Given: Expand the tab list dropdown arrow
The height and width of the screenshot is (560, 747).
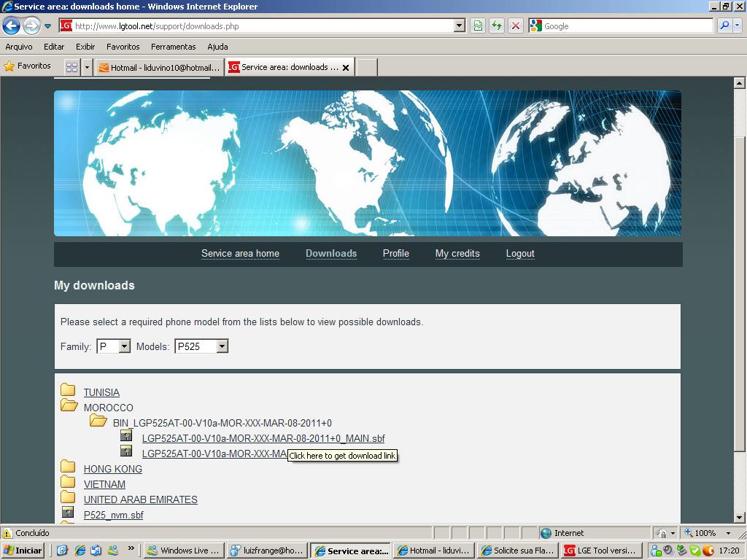Looking at the screenshot, I should tap(87, 67).
